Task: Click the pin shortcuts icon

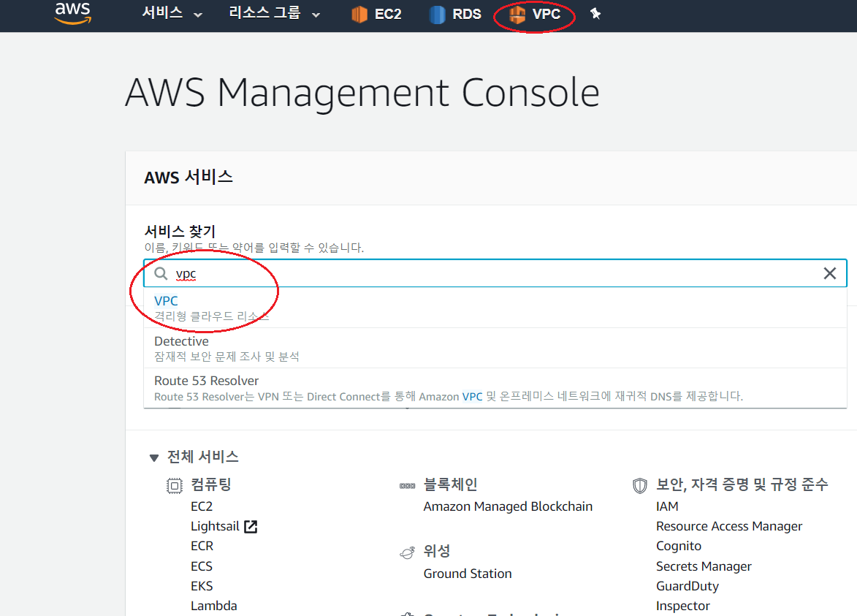Action: point(595,14)
